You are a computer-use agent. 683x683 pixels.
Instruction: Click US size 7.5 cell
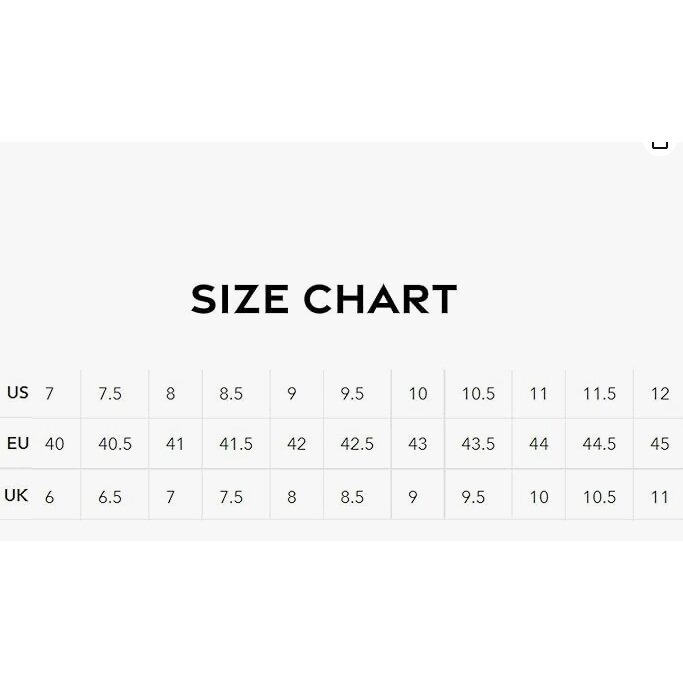pos(110,393)
